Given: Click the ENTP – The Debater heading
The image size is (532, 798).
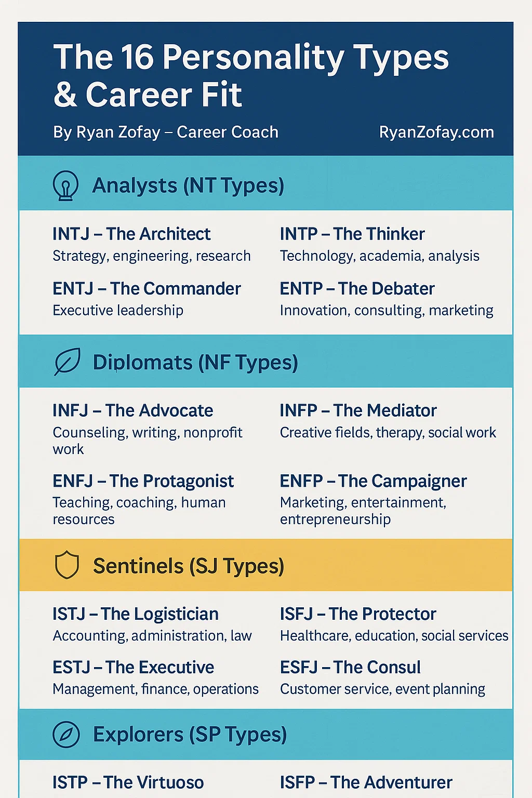Looking at the screenshot, I should pos(357,289).
